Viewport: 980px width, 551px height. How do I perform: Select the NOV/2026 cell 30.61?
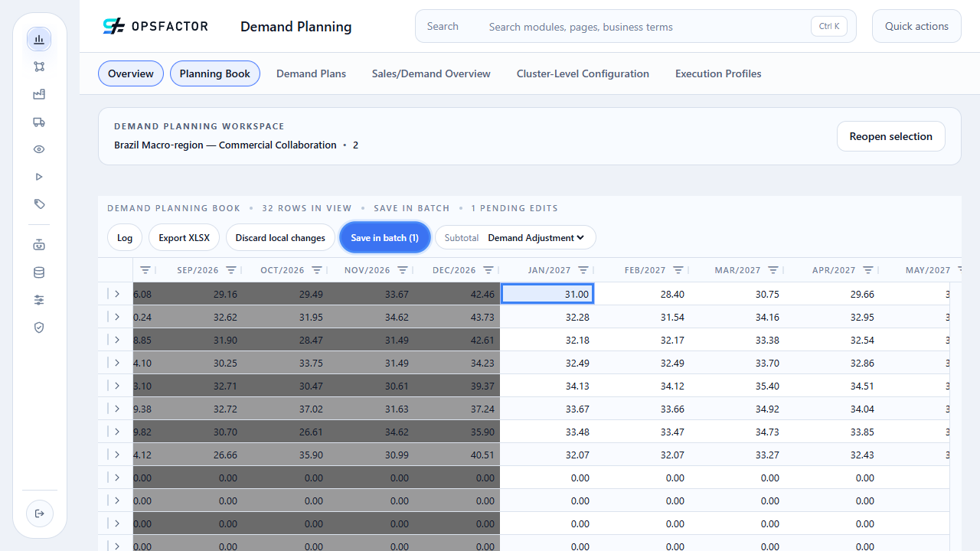[371, 386]
